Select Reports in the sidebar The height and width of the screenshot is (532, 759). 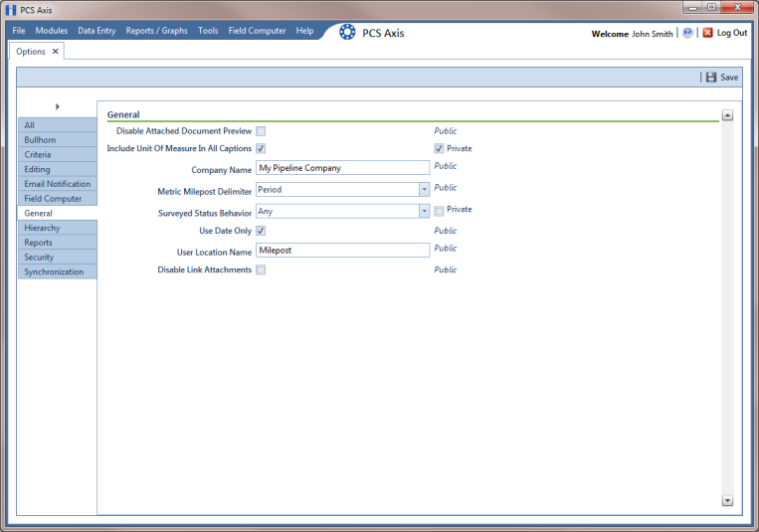coord(57,243)
